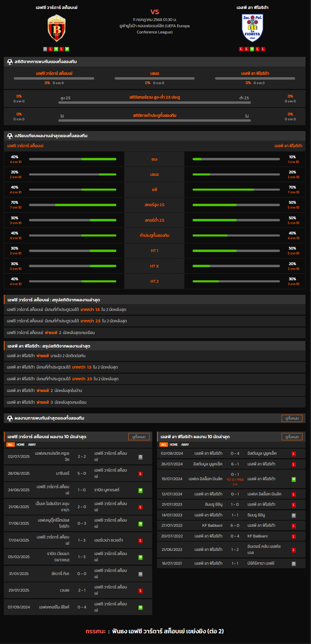Click L result badge for 12/07/2024 match
The height and width of the screenshot is (644, 311).
[x=294, y=494]
